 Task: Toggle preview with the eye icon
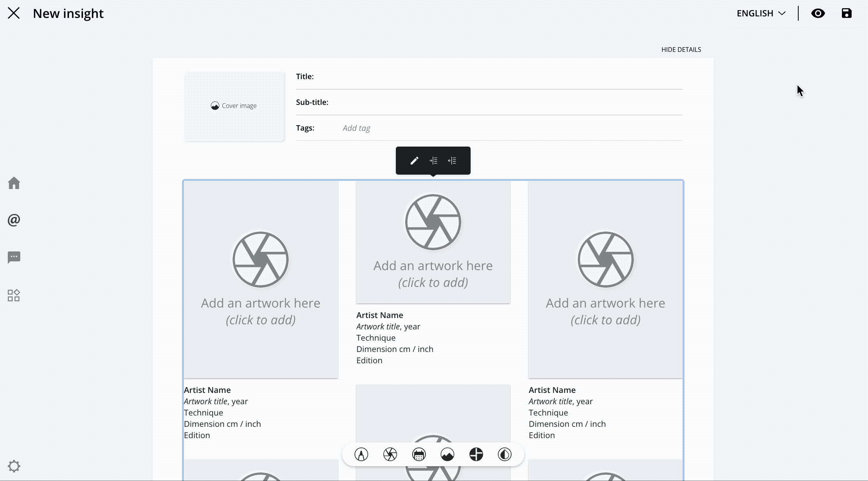818,13
